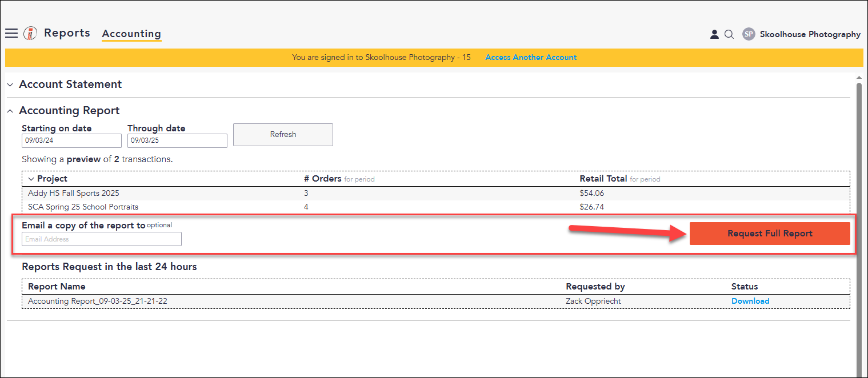Select the SCA Spring 25 School Portraits row

tap(436, 207)
